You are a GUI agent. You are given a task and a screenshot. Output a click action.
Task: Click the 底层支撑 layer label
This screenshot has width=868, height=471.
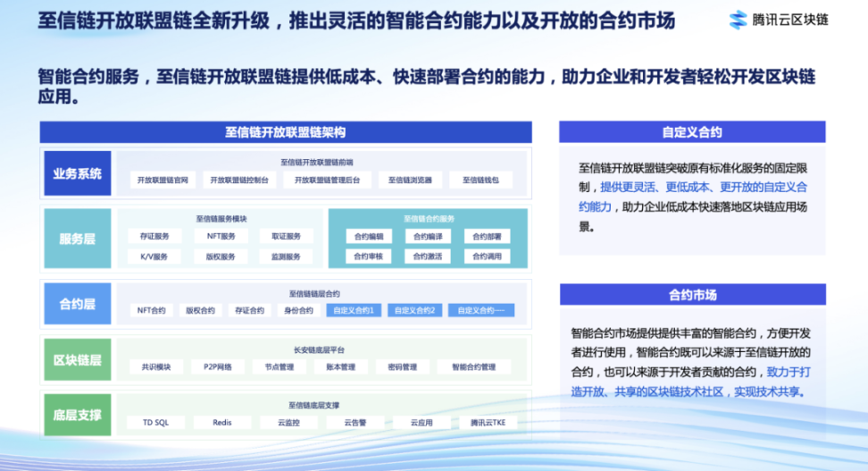(77, 416)
